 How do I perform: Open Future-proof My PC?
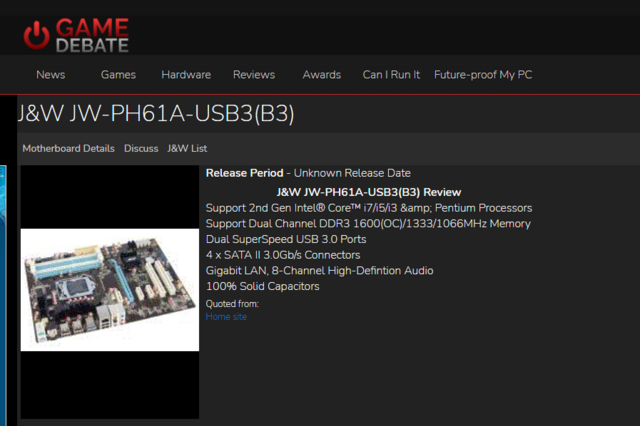pyautogui.click(x=481, y=75)
